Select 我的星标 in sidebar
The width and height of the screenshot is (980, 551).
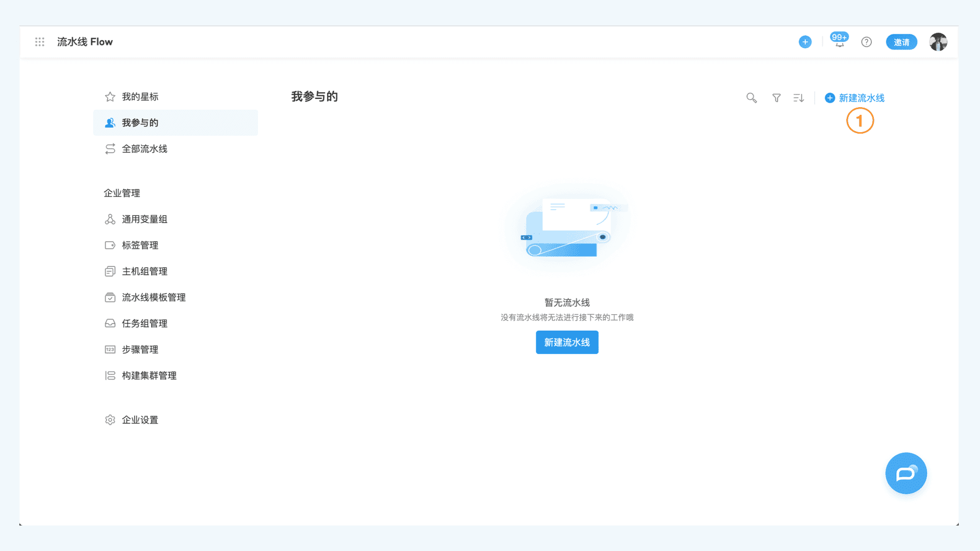point(139,96)
